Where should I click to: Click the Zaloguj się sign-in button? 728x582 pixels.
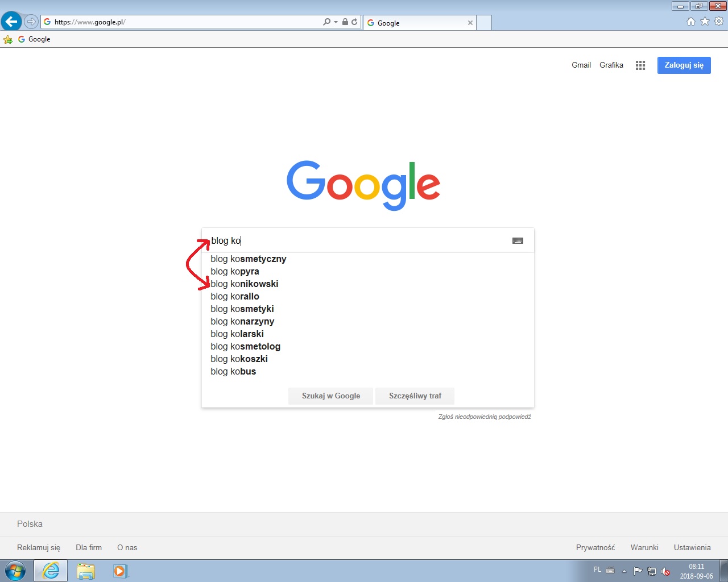[x=684, y=65]
